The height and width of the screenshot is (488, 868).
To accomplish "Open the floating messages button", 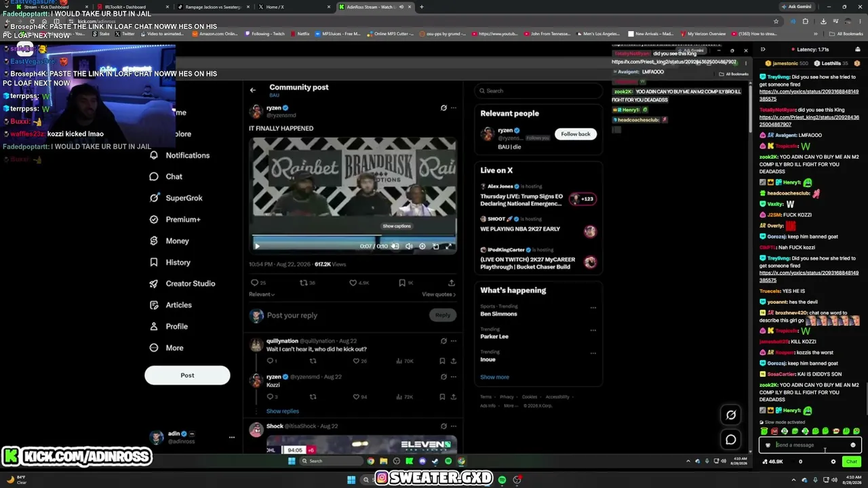I will [x=731, y=440].
